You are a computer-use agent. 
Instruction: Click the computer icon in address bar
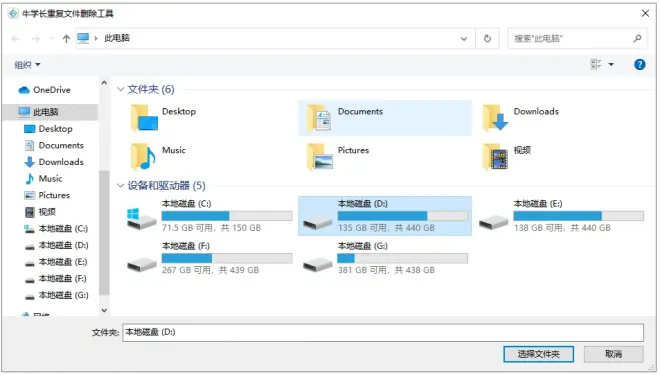[x=83, y=38]
